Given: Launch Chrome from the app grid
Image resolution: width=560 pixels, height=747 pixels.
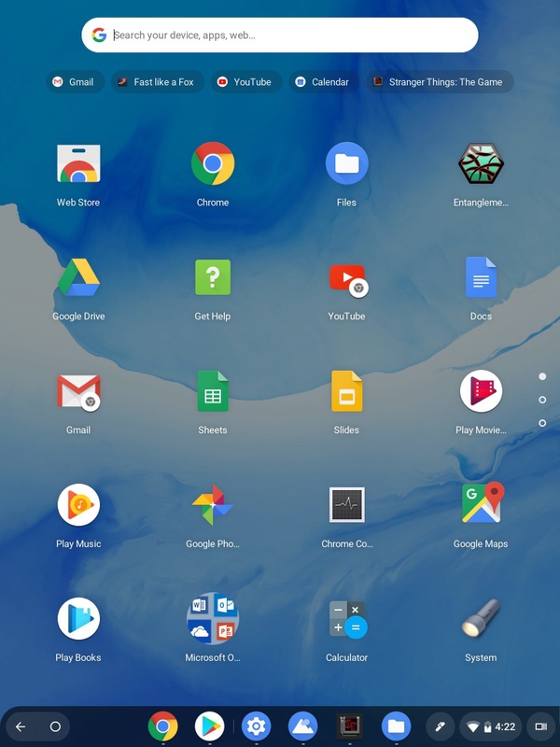Looking at the screenshot, I should (x=213, y=163).
